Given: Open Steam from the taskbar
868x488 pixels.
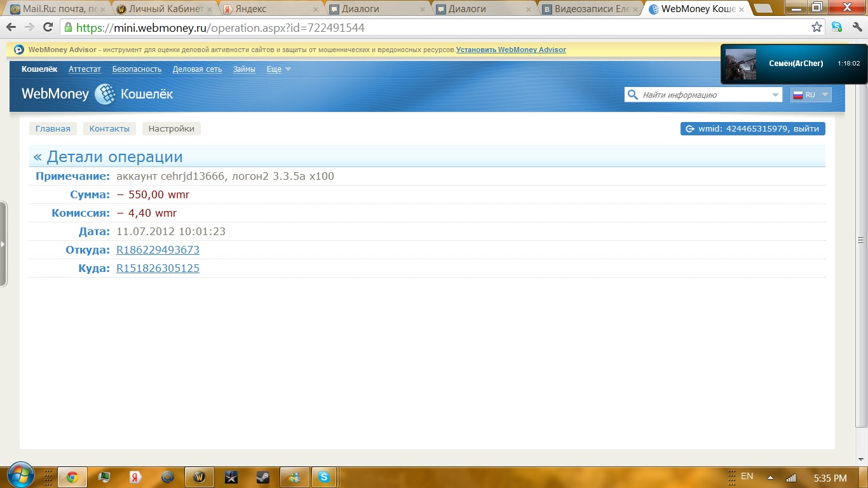Looking at the screenshot, I should tap(261, 477).
